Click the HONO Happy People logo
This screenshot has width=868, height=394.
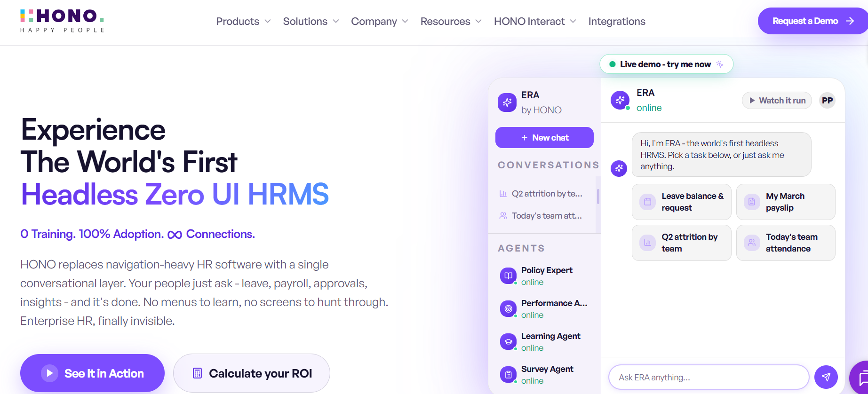coord(62,21)
